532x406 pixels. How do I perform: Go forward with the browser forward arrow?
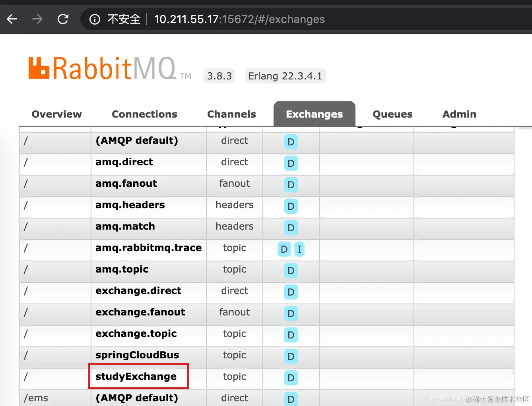tap(37, 19)
